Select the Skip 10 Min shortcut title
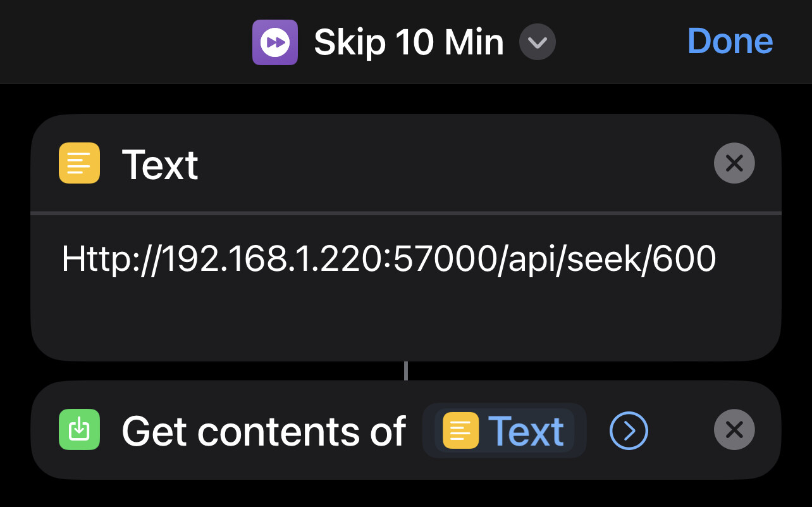This screenshot has height=507, width=812. pos(409,42)
